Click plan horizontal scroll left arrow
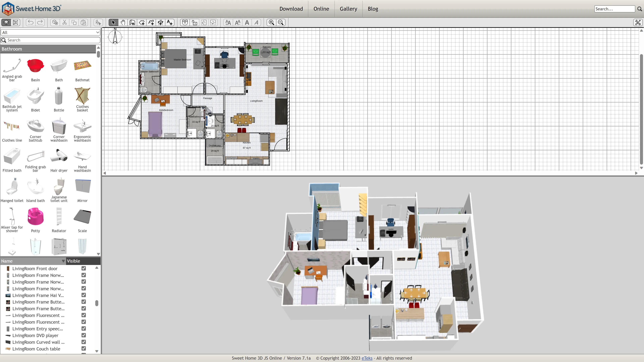This screenshot has height=362, width=644. coord(105,173)
